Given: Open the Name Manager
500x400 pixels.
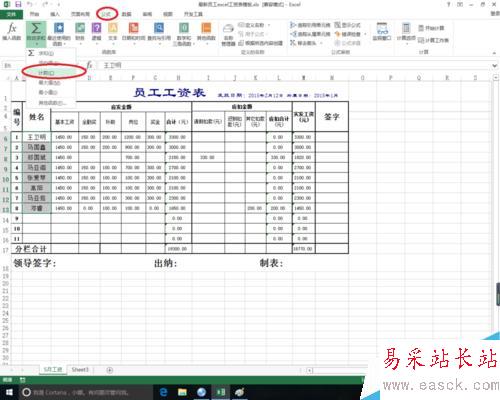Looking at the screenshot, I should coord(228,35).
